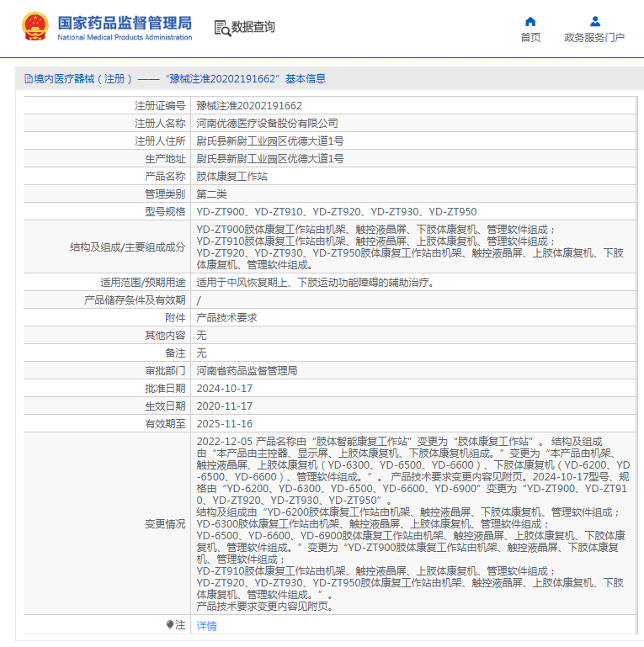Click 国家药品监督管理局 site title

coord(125,23)
